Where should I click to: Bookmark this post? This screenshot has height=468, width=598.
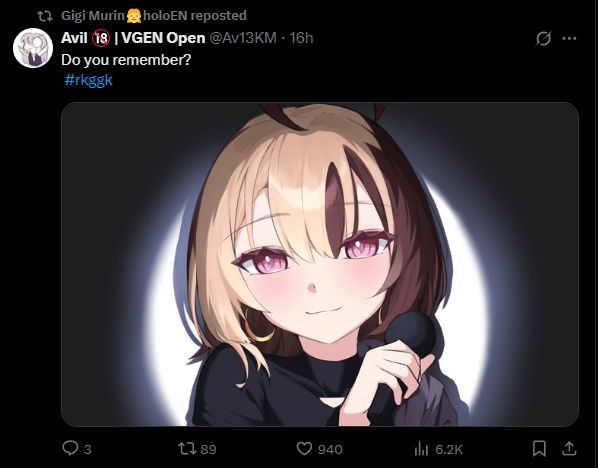point(539,449)
